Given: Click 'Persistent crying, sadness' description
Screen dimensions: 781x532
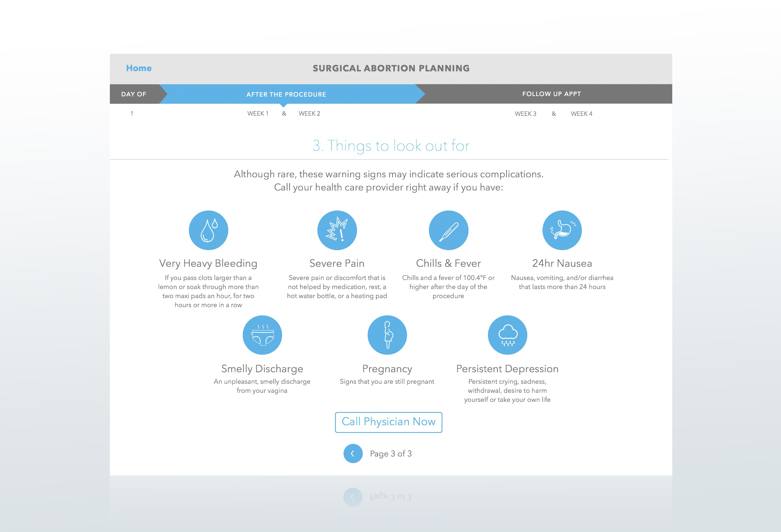Looking at the screenshot, I should click(x=507, y=391).
